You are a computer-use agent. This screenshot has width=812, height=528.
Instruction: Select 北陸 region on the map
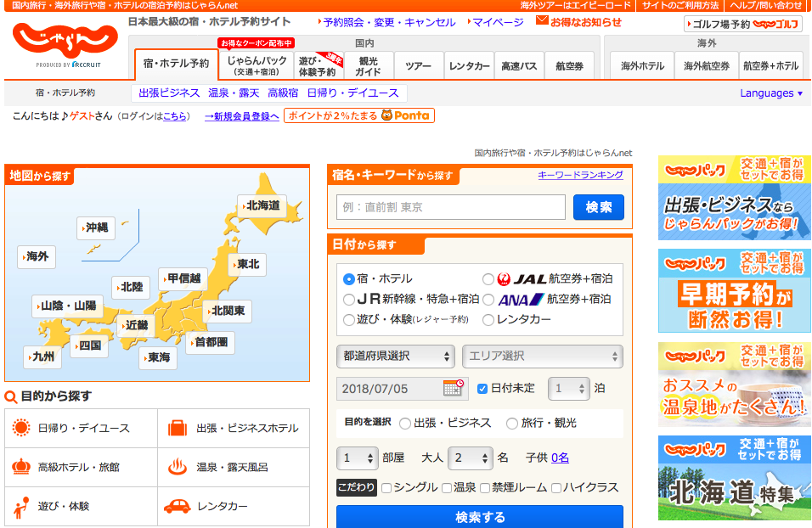[131, 287]
